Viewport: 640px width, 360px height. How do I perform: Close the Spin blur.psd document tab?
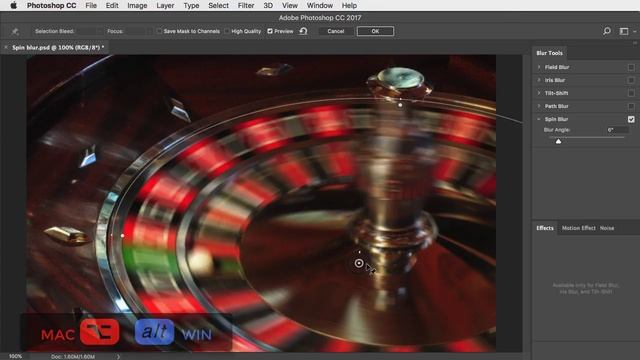pos(6,47)
